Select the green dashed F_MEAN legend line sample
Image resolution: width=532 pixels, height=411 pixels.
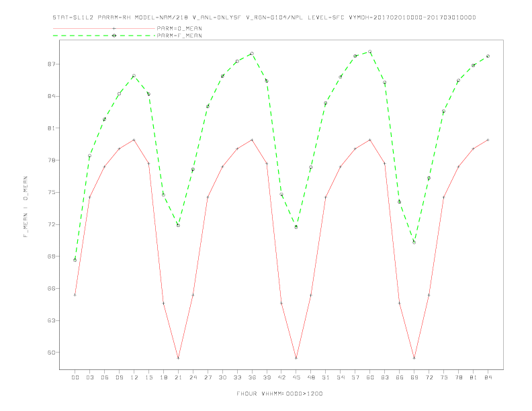point(104,36)
